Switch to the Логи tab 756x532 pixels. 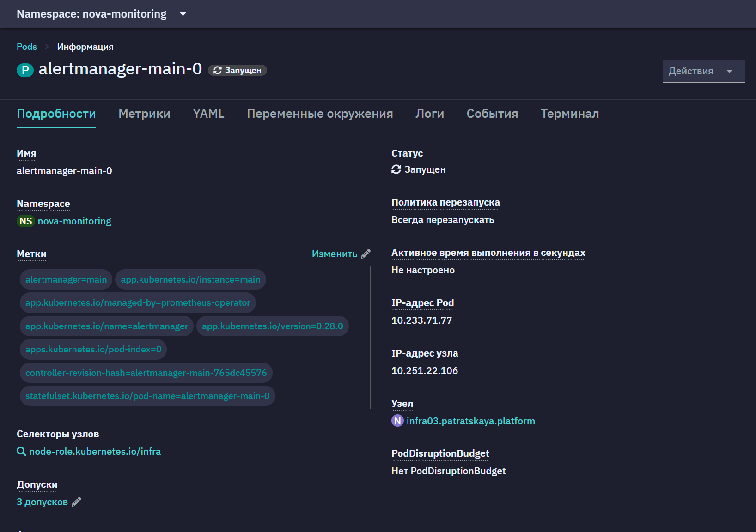click(x=430, y=114)
